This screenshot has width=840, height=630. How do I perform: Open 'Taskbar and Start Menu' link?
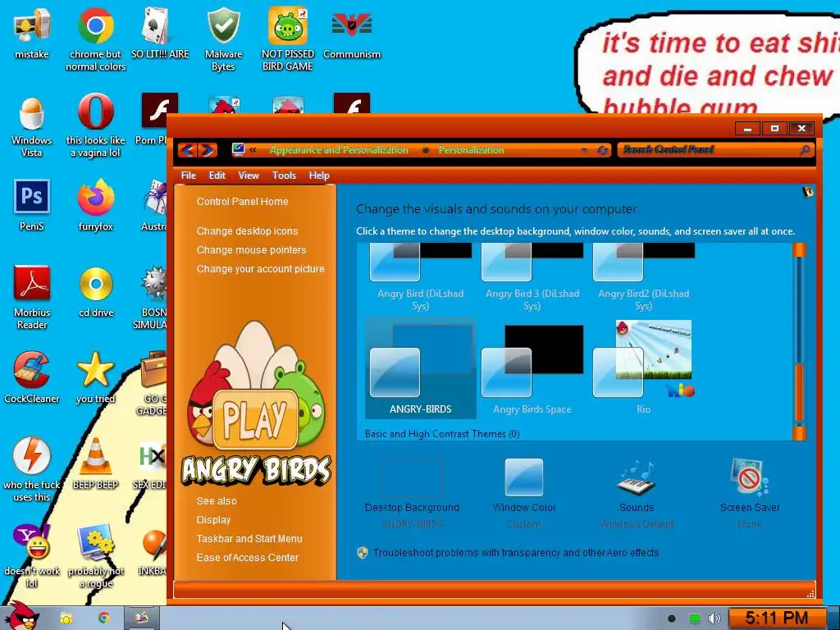pos(249,538)
